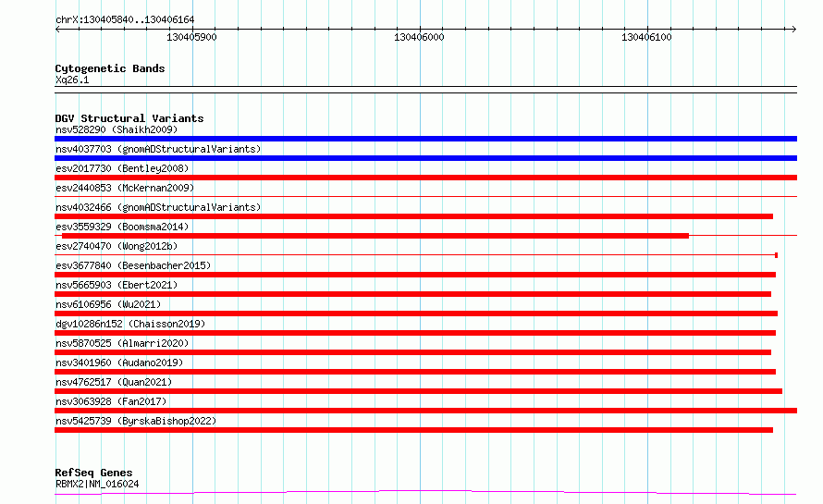Click the chrX:130405840..130406164 coordinate text
The image size is (823, 504).
coord(125,20)
